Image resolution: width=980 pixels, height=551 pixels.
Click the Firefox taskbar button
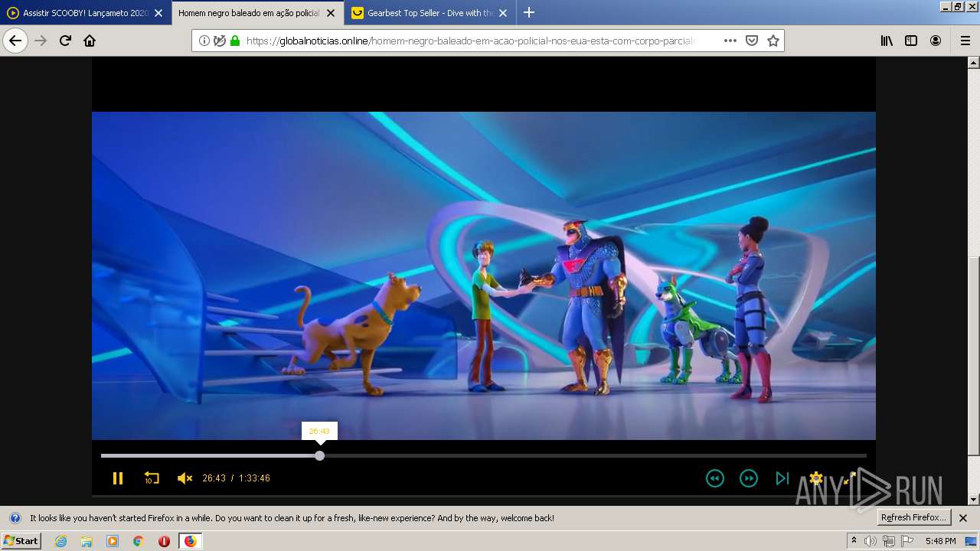[190, 541]
